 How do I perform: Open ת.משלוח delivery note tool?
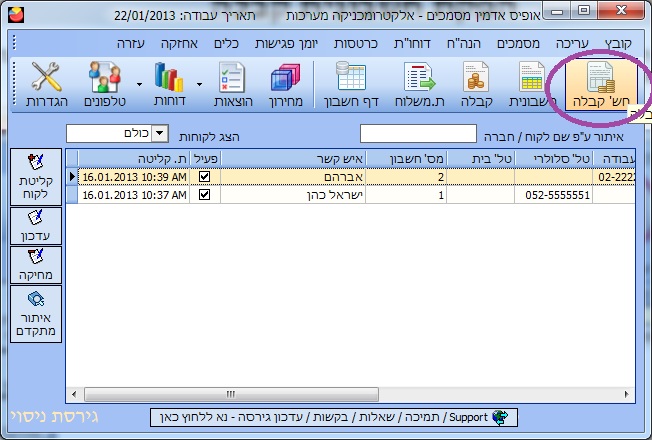419,85
